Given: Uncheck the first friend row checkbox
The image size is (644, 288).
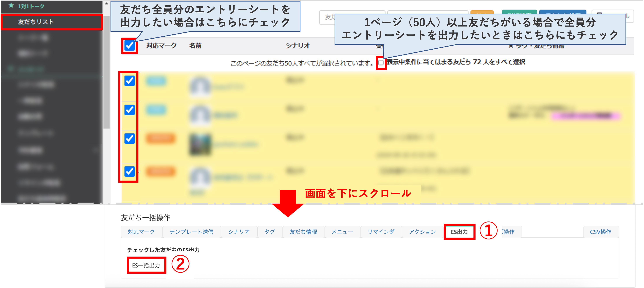Looking at the screenshot, I should (x=129, y=81).
